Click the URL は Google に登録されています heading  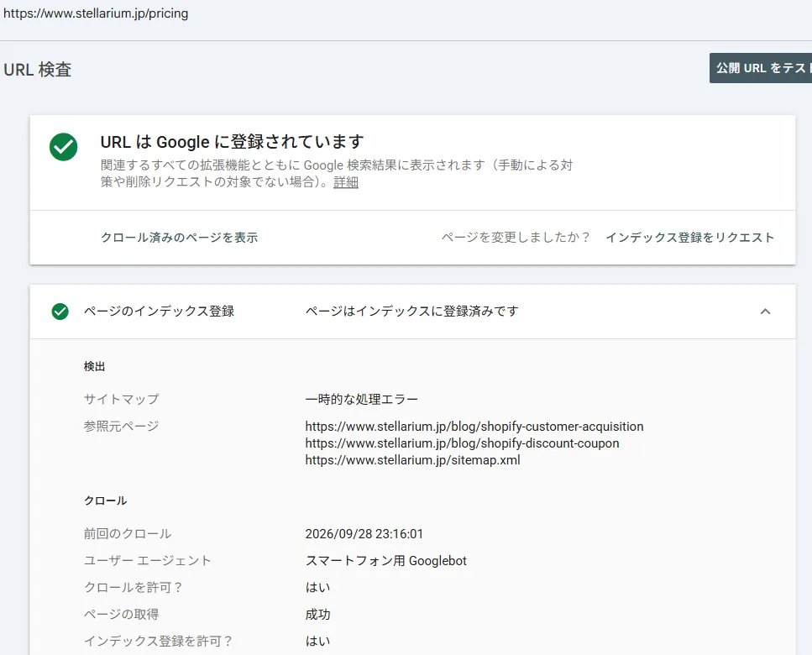(x=232, y=141)
